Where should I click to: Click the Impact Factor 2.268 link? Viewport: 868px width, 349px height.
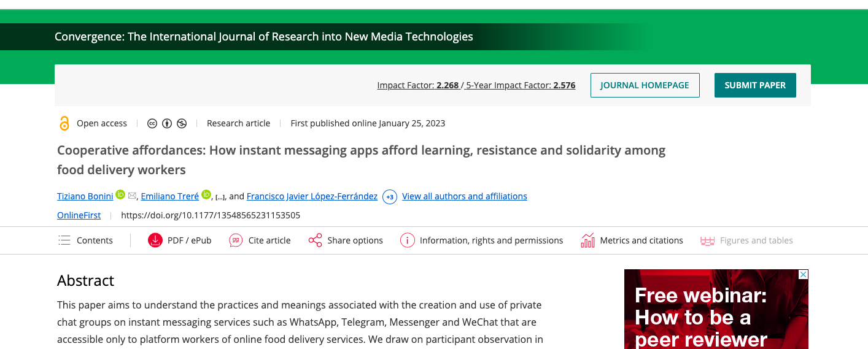[418, 85]
